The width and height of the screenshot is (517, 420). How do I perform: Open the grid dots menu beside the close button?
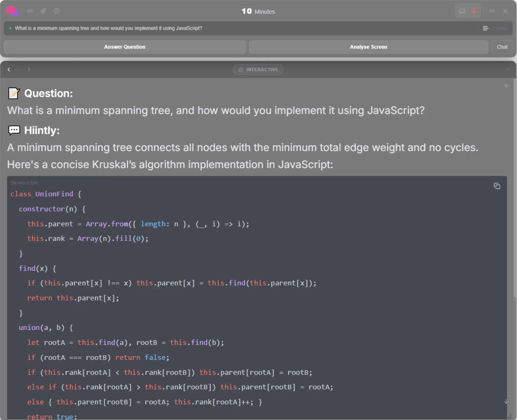coord(492,11)
